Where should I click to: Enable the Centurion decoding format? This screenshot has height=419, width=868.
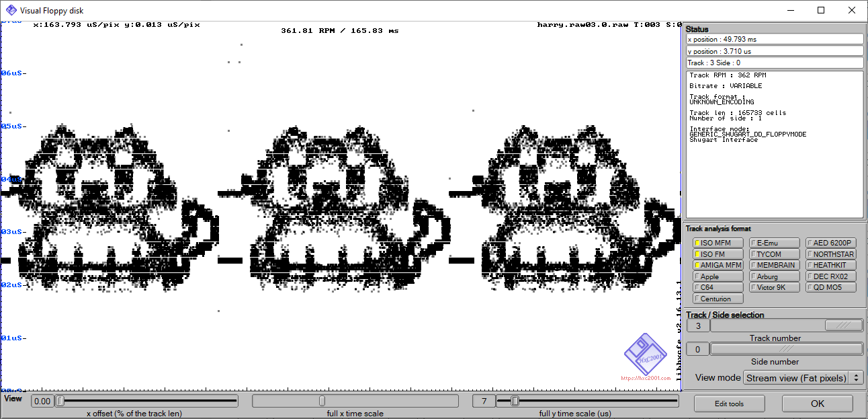pyautogui.click(x=718, y=298)
